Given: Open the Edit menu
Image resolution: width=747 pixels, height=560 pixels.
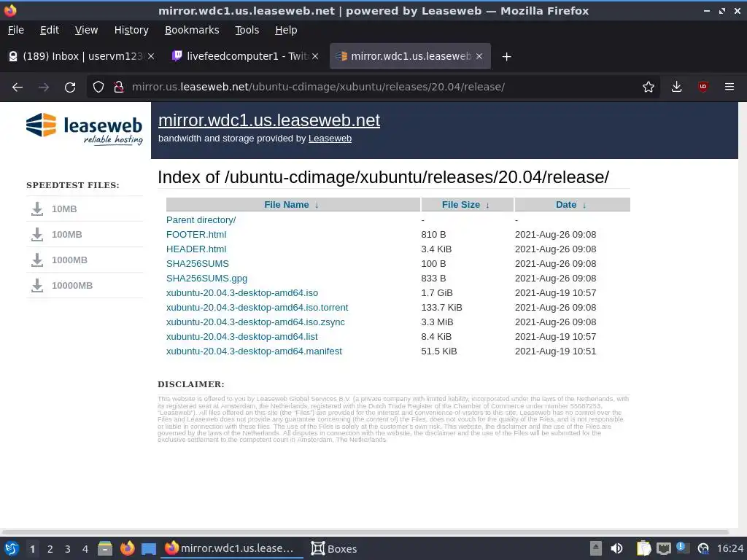Looking at the screenshot, I should click(50, 30).
